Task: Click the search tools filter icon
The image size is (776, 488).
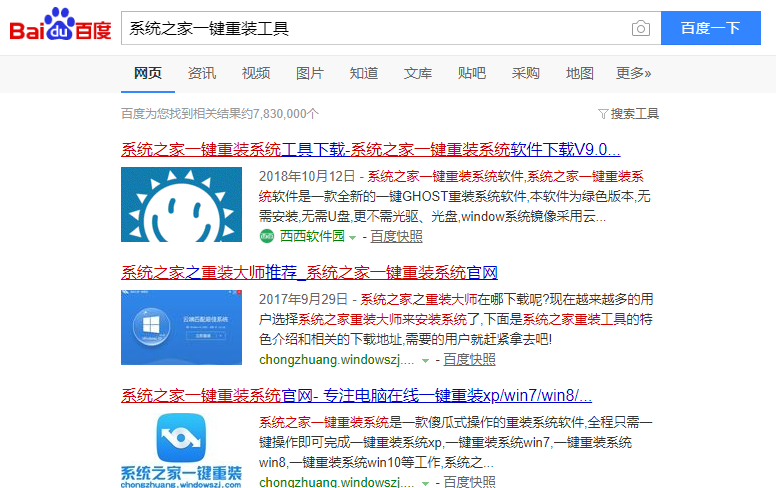Action: [x=603, y=114]
